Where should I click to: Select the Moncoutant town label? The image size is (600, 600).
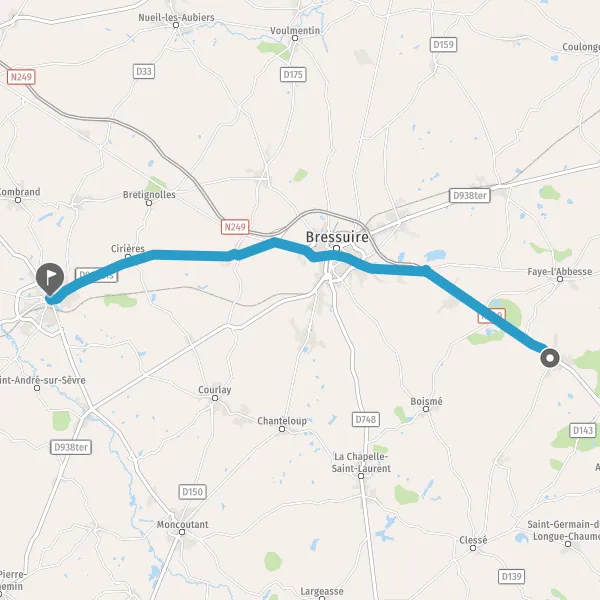[x=183, y=525]
